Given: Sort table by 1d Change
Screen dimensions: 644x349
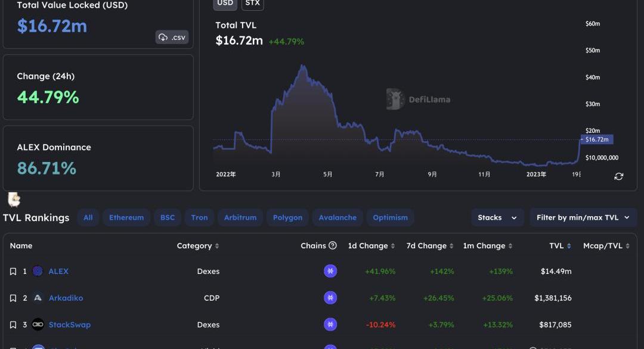Looking at the screenshot, I should tap(371, 245).
